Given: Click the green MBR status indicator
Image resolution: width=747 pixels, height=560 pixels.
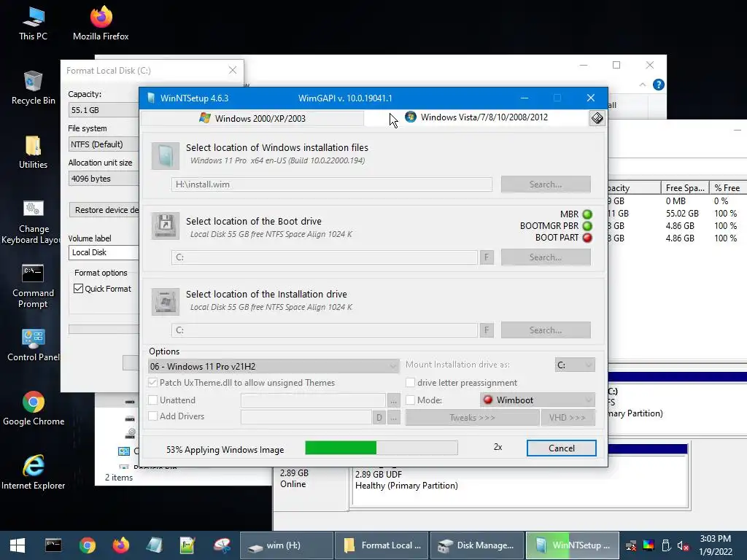Looking at the screenshot, I should coord(587,214).
